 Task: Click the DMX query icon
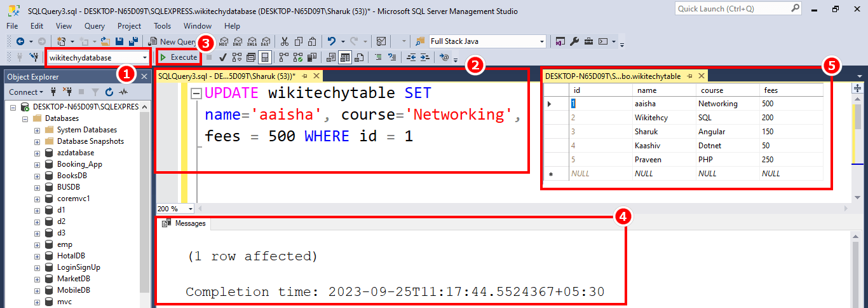pos(238,41)
